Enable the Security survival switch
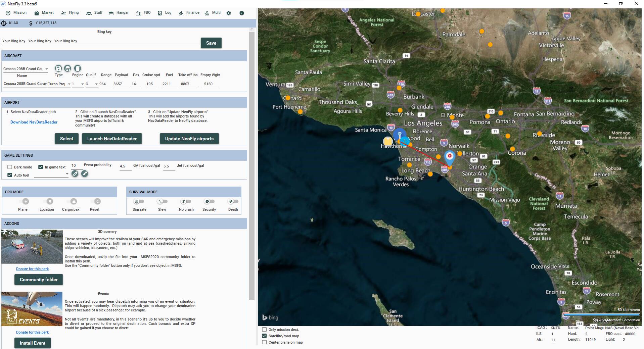The width and height of the screenshot is (644, 349). pos(209,201)
